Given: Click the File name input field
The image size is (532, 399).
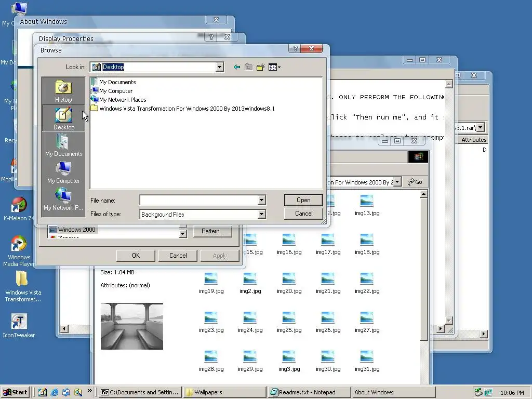Looking at the screenshot, I should (199, 200).
